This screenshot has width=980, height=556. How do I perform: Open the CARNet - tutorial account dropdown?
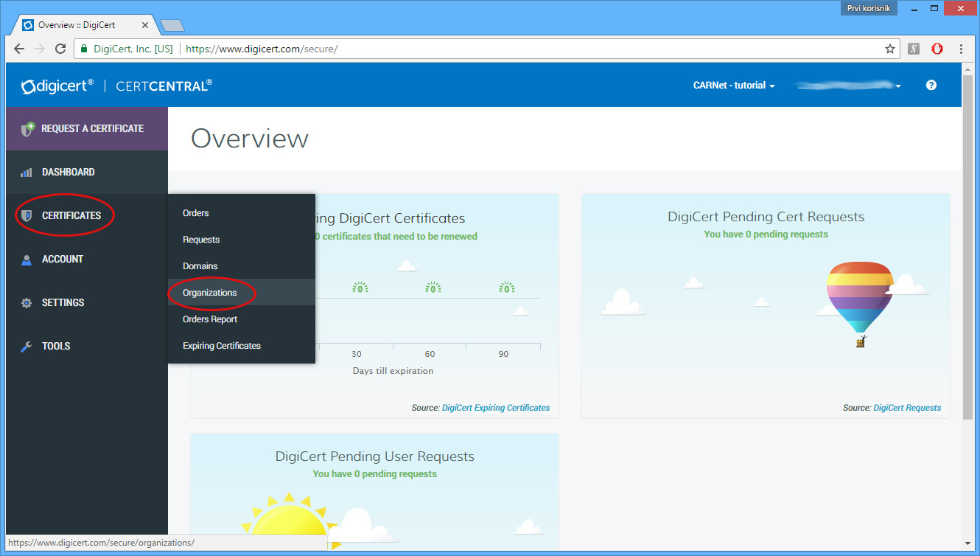734,86
